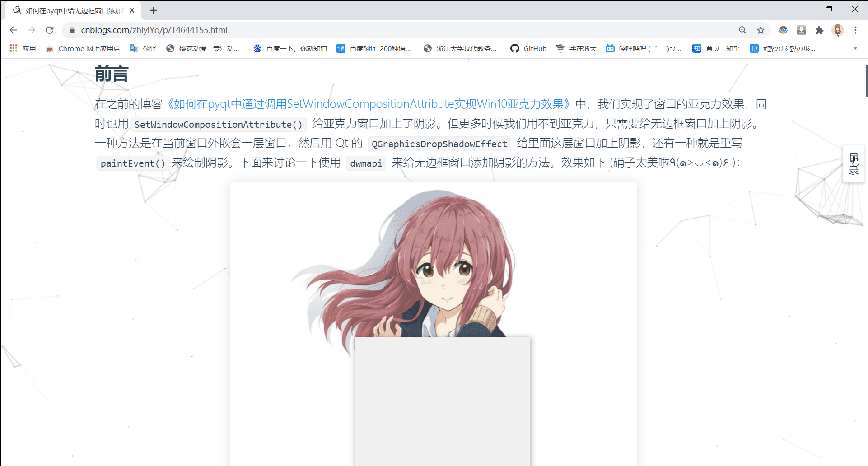Open the download extension icon

coord(802,30)
